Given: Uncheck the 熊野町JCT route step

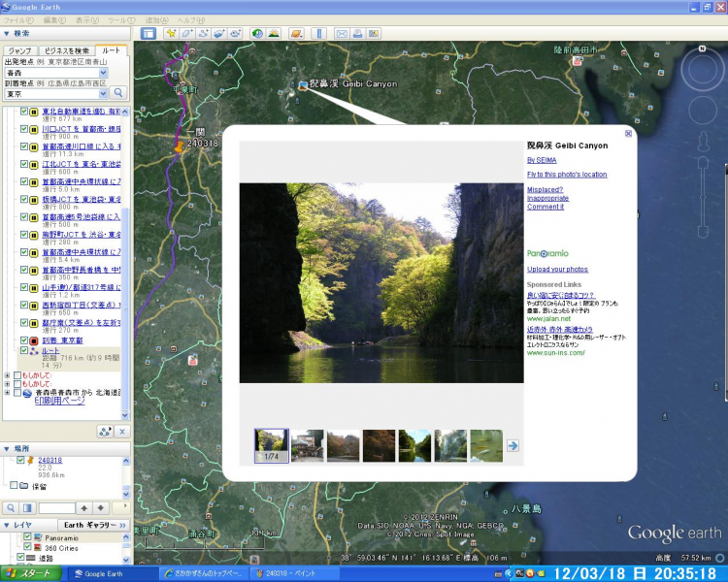Looking at the screenshot, I should pyautogui.click(x=24, y=235).
